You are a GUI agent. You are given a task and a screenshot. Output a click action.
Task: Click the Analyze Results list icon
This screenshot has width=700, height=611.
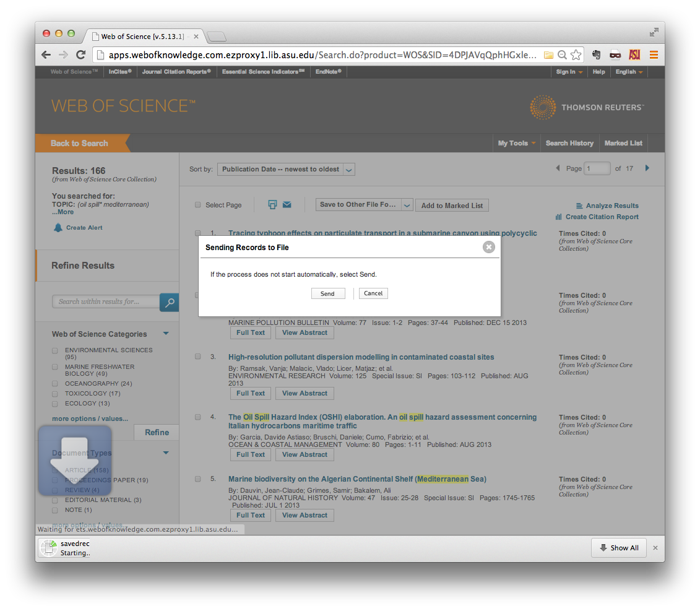pos(579,206)
